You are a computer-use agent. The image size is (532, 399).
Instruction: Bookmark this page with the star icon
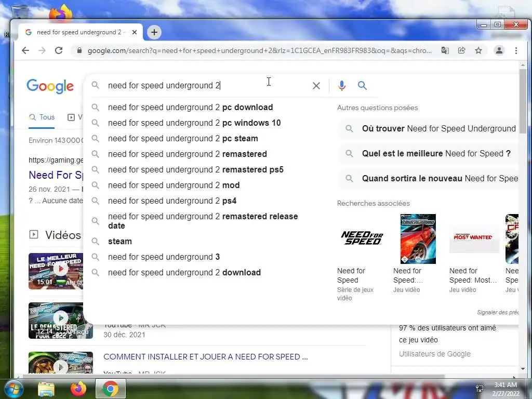click(x=478, y=50)
